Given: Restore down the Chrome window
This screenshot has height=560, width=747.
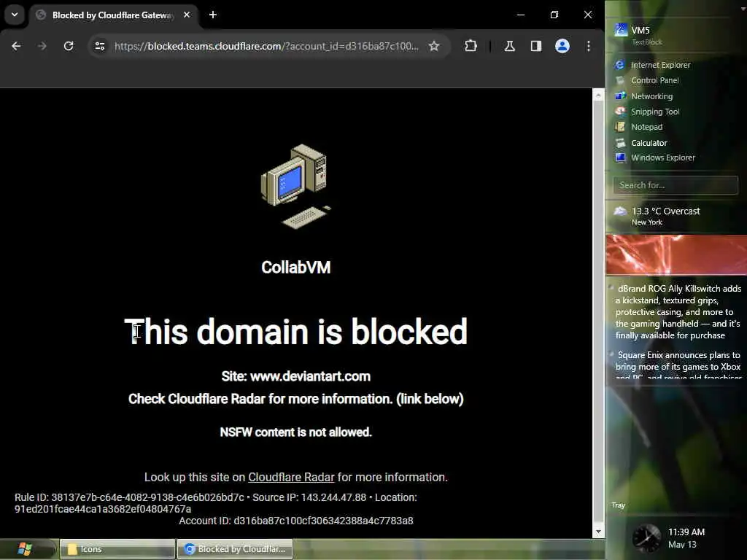Looking at the screenshot, I should 554,15.
